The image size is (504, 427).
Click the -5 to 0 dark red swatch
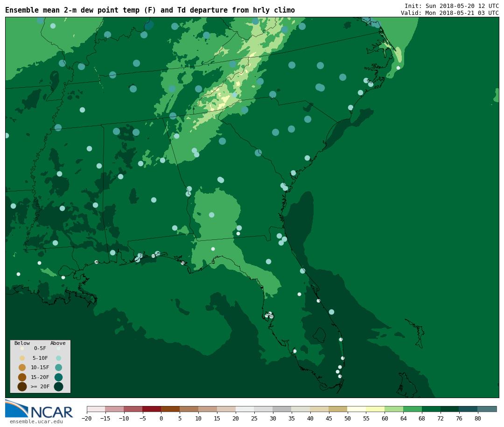pyautogui.click(x=152, y=409)
